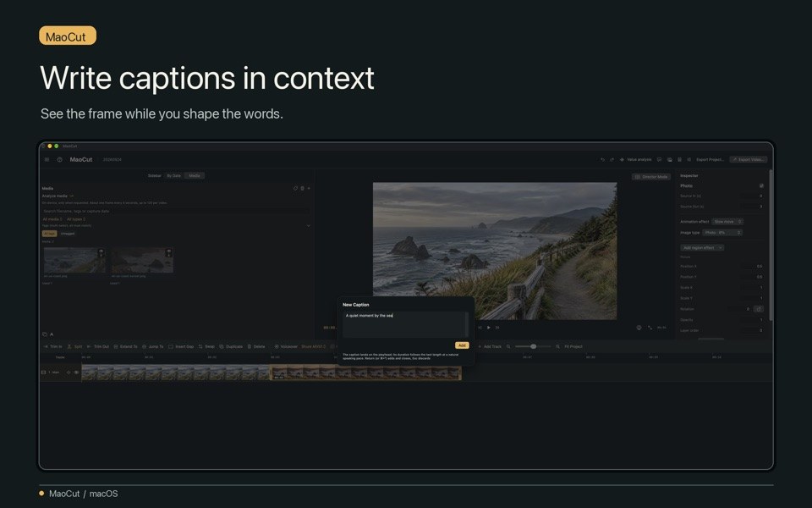Switch to the Media tab
This screenshot has width=812, height=508.
coord(195,176)
